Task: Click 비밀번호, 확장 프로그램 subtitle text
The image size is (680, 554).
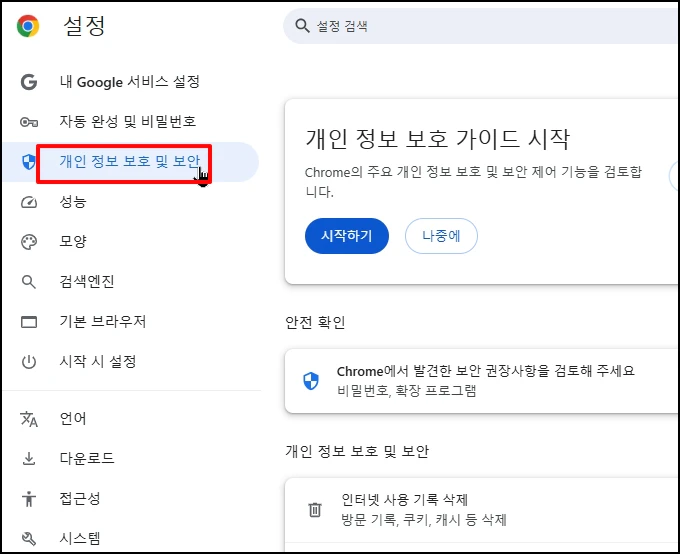Action: 407,391
